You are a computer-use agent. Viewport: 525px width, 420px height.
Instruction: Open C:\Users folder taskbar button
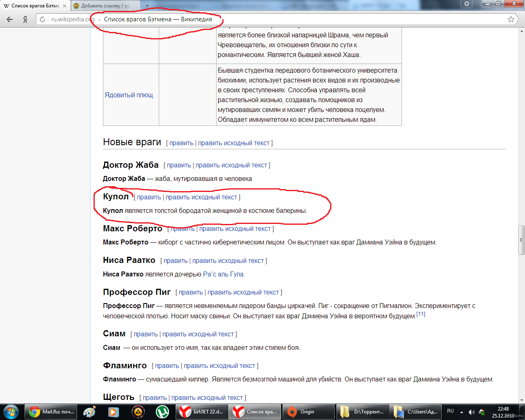pyautogui.click(x=415, y=412)
